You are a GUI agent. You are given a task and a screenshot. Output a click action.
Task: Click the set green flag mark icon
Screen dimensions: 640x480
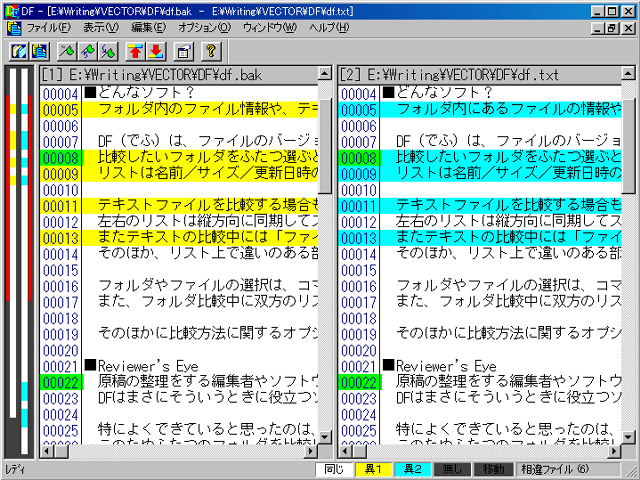coord(67,51)
